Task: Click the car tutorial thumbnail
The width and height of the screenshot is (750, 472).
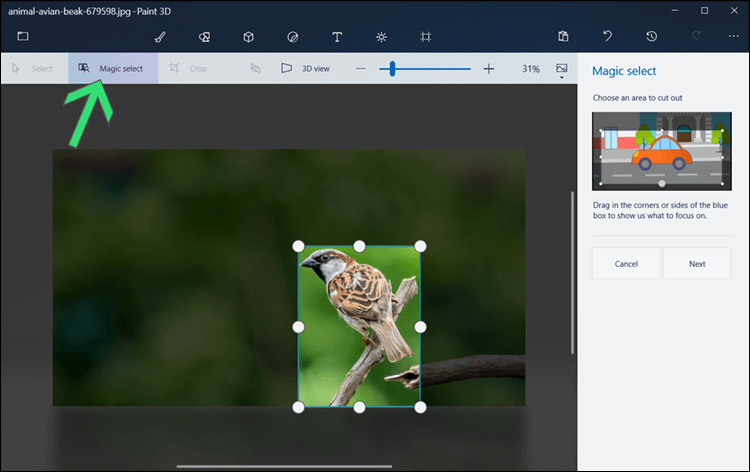Action: coord(662,151)
